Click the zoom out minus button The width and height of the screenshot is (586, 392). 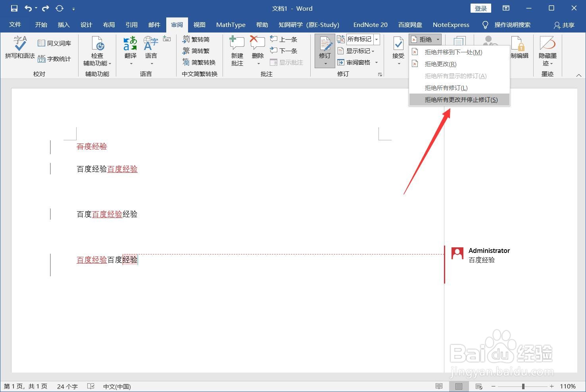[x=494, y=386]
